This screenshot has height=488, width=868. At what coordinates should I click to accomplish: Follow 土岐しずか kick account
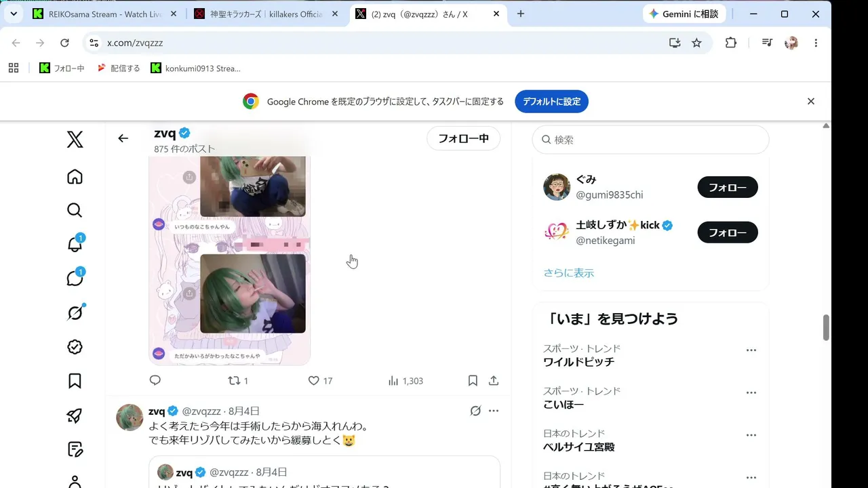point(728,232)
